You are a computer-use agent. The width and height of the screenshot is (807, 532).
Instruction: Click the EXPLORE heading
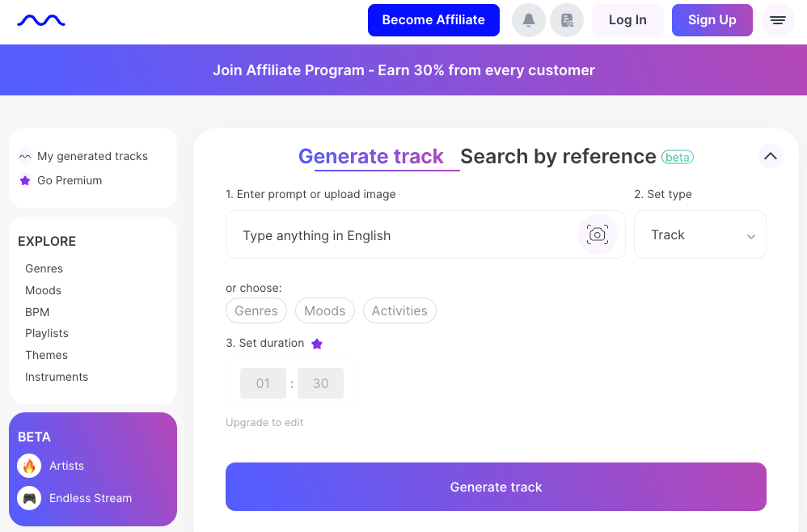click(47, 241)
